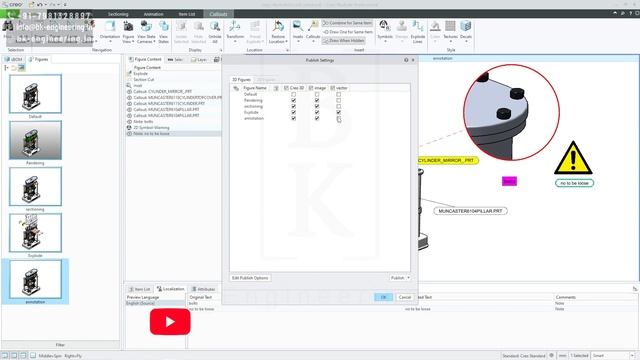Click the Publish Settings help icon
Image resolution: width=640 pixels, height=360 pixels.
coord(406,60)
